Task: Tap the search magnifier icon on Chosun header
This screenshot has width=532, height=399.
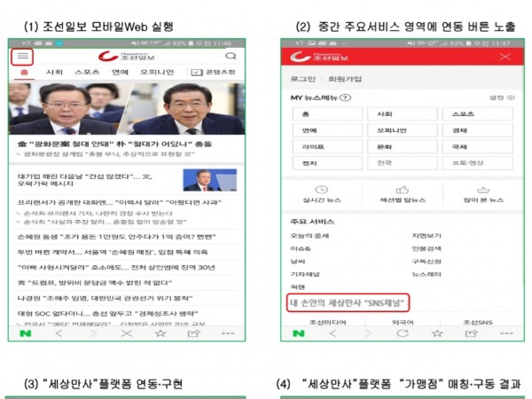Action: point(231,56)
